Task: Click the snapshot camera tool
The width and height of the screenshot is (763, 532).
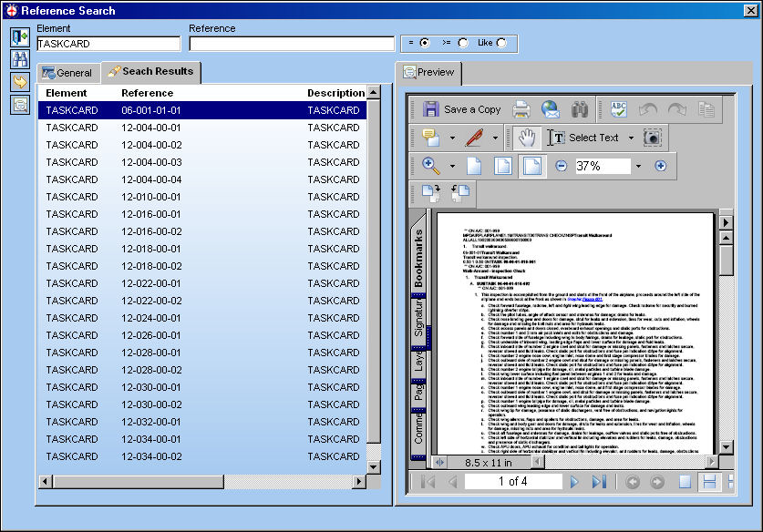Action: pos(653,138)
